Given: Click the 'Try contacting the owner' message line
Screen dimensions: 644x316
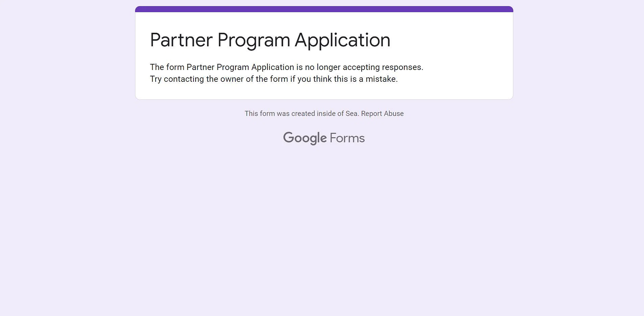Looking at the screenshot, I should (x=274, y=79).
